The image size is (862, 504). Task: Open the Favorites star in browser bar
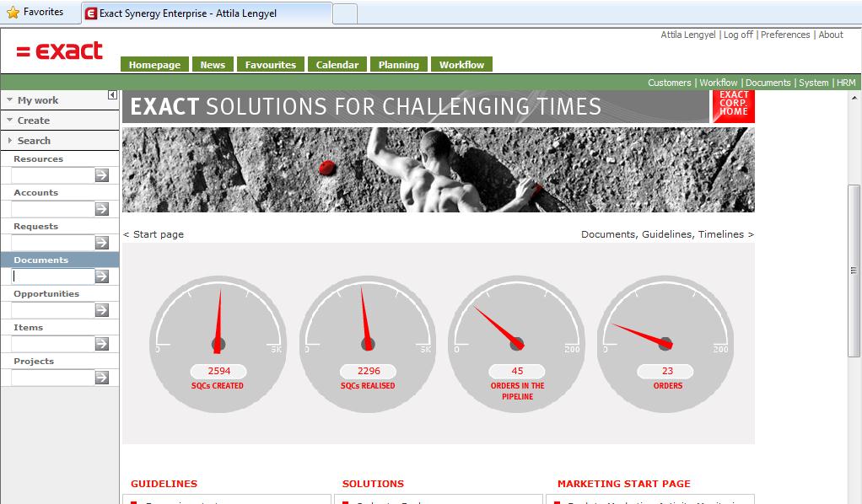pos(13,12)
